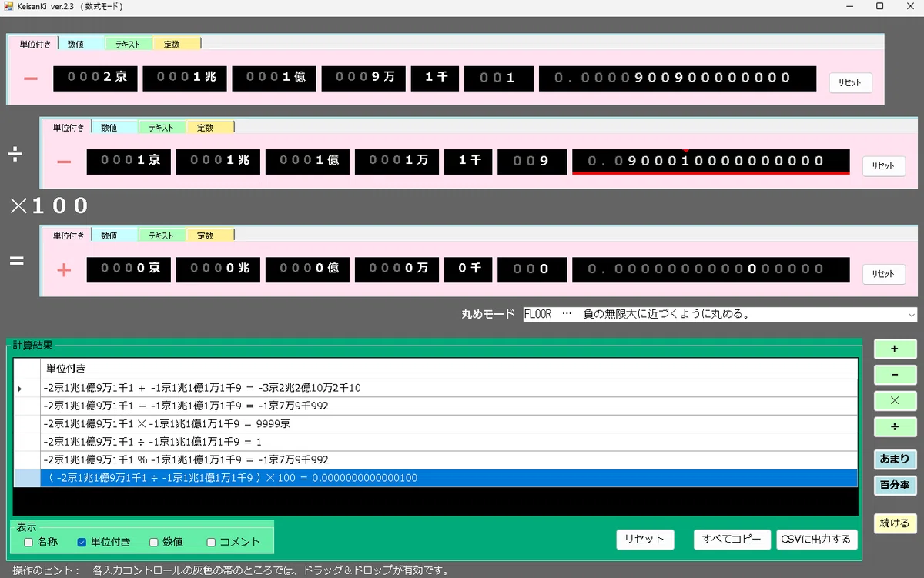Viewport: 924px width, 578px height.
Task: Click the あまり remainder button
Action: click(895, 459)
